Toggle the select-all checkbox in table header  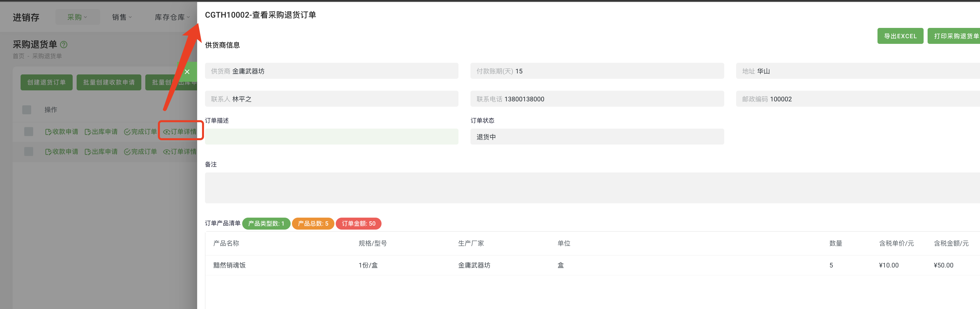(x=27, y=109)
